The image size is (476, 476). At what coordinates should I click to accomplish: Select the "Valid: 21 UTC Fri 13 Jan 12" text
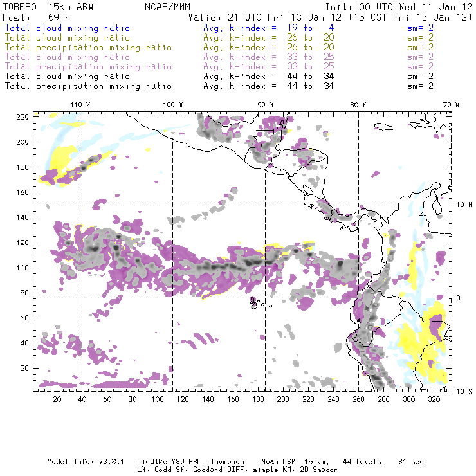[x=265, y=17]
